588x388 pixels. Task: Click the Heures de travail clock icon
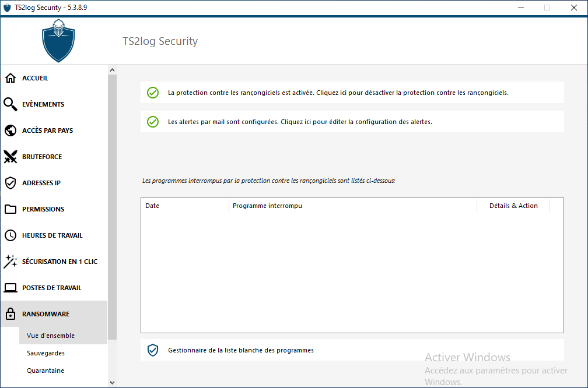[x=10, y=235]
